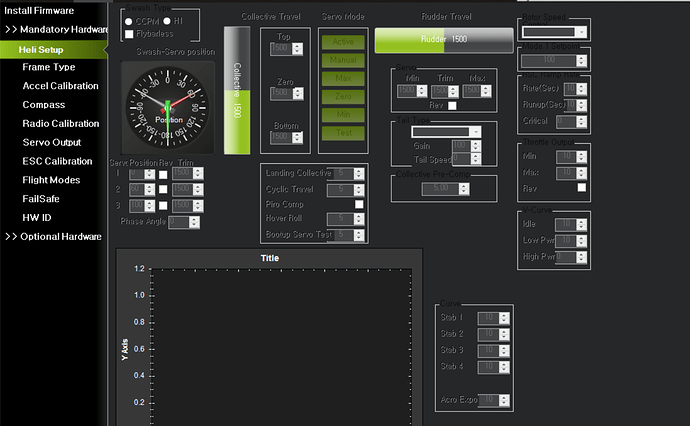This screenshot has width=690, height=426.
Task: Click the Collective 1500 vertical bar
Action: [237, 90]
